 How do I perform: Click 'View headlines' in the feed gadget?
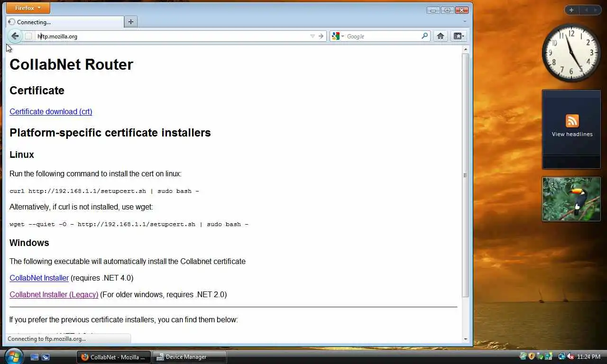[x=572, y=134]
